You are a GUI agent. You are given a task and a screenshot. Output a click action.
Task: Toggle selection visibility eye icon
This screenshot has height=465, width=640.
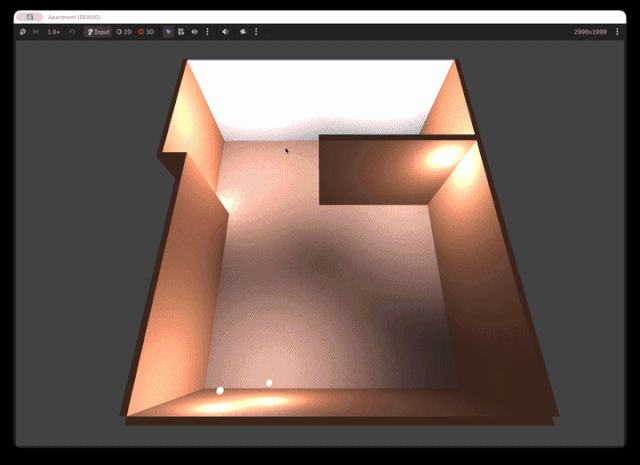pos(195,32)
